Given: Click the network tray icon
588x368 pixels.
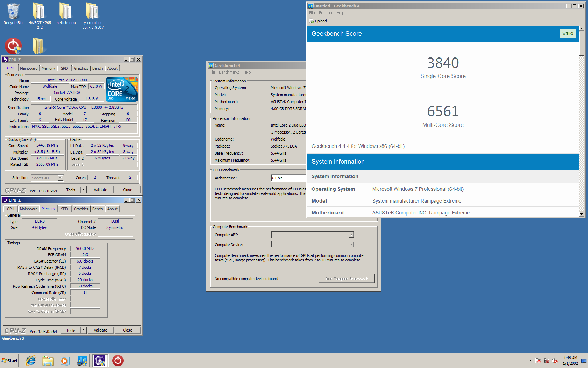Looking at the screenshot, I should pyautogui.click(x=546, y=361).
